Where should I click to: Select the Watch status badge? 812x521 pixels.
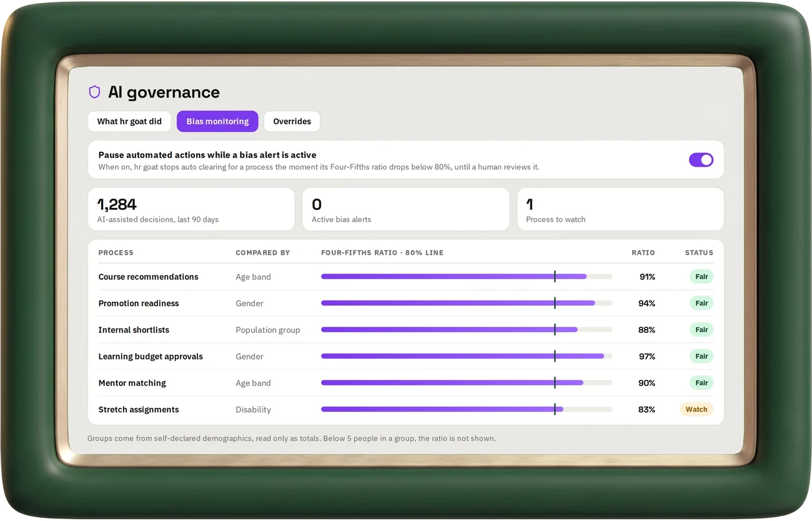point(696,410)
